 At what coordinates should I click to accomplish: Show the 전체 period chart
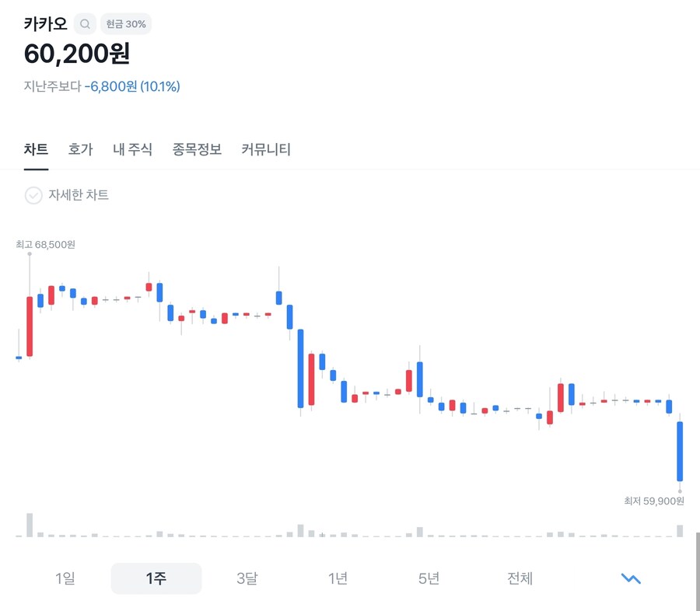click(x=520, y=578)
